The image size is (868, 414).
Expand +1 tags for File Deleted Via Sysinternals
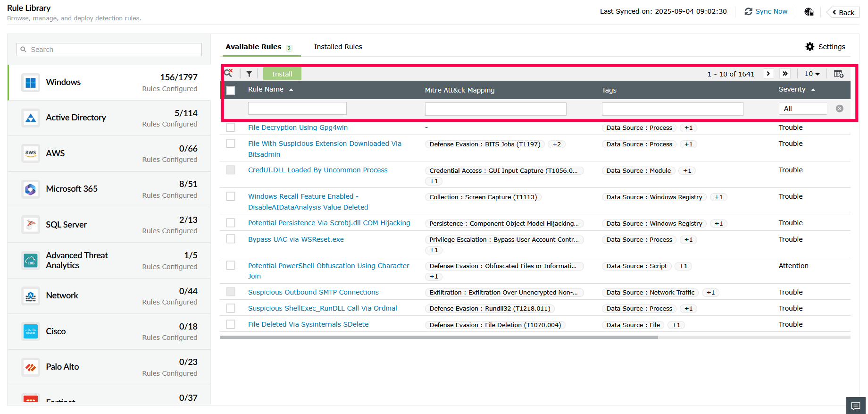pyautogui.click(x=676, y=325)
